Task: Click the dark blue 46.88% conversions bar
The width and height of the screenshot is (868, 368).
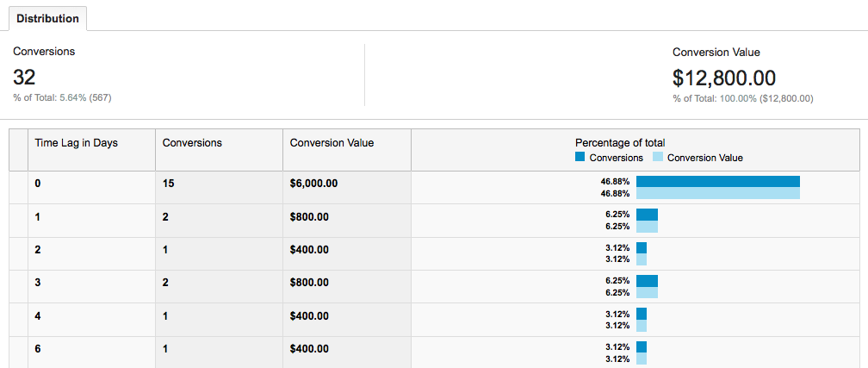Action: click(717, 182)
